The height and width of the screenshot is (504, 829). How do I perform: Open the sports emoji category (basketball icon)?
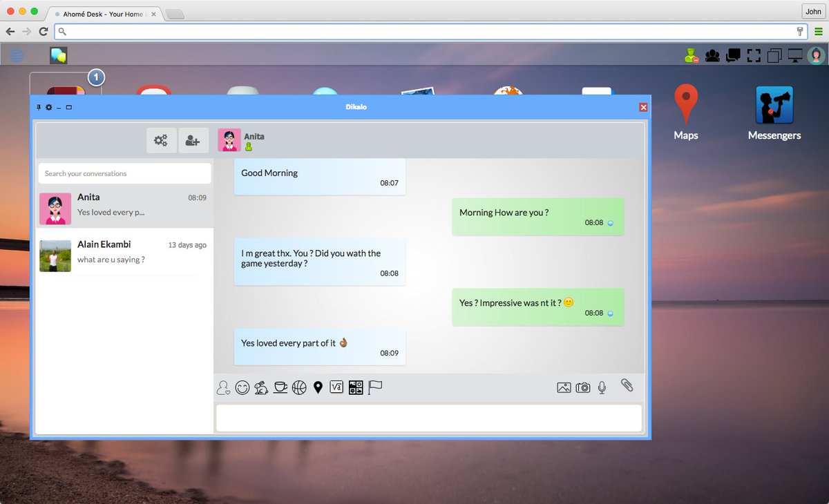299,388
